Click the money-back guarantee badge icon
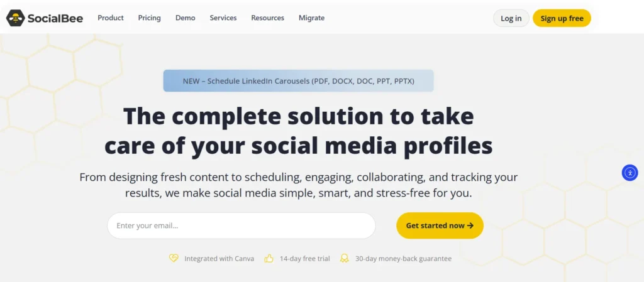 (x=345, y=258)
